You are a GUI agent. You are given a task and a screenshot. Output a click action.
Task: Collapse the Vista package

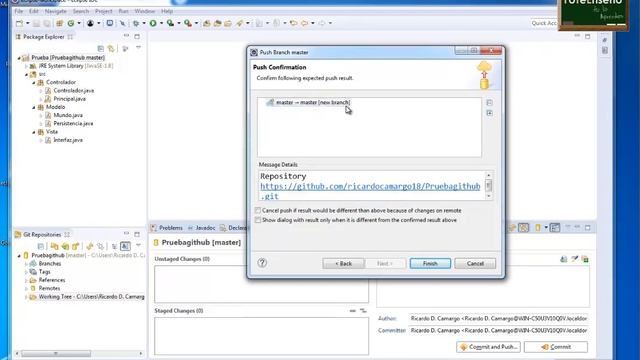[x=34, y=132]
